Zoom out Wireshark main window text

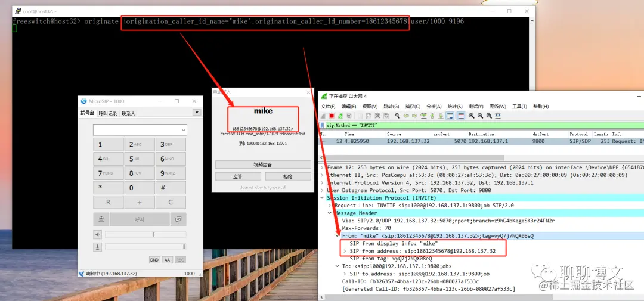click(480, 116)
